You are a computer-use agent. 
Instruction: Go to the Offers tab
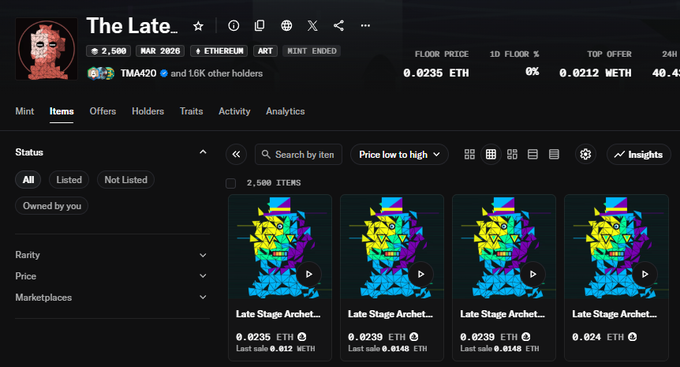pos(103,111)
